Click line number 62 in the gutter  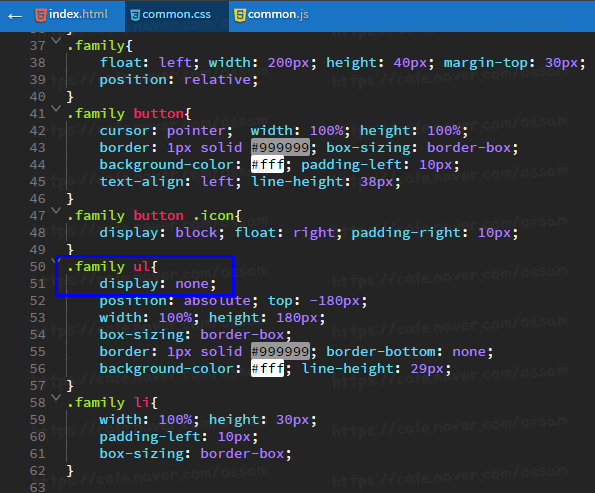point(37,471)
